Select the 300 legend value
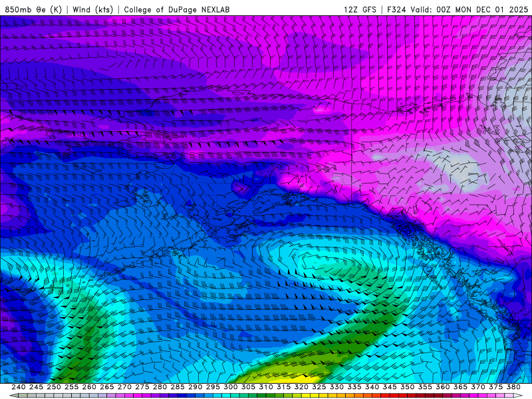The height and width of the screenshot is (399, 532). tap(231, 387)
